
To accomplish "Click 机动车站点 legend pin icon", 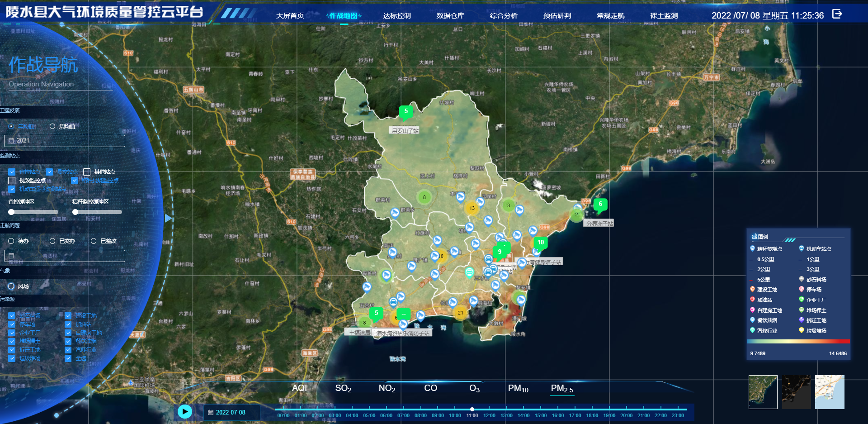I will click(x=802, y=248).
